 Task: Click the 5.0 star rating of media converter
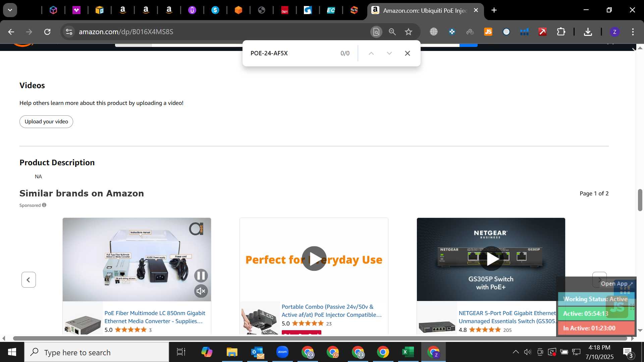pyautogui.click(x=131, y=330)
